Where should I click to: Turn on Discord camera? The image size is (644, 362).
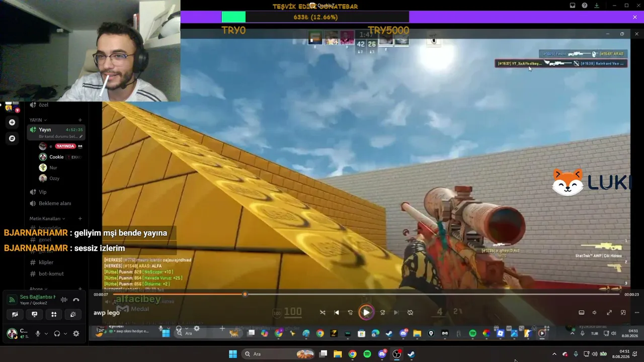[15, 314]
